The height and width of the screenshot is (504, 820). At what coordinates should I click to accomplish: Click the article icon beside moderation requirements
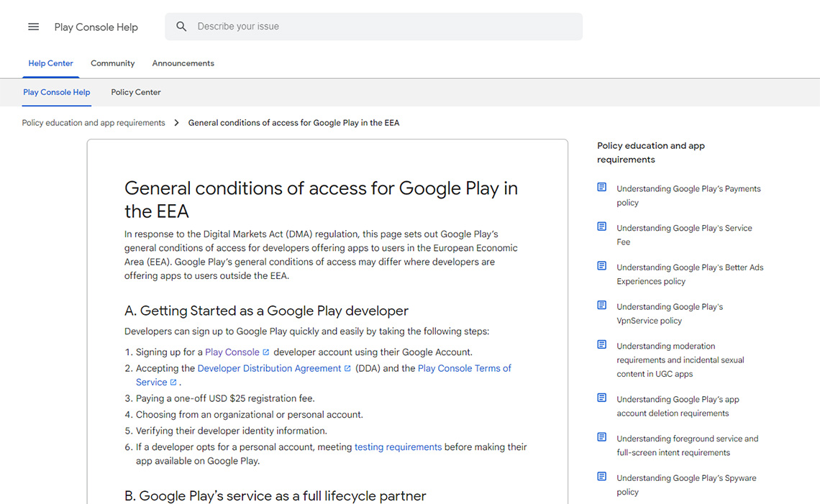point(602,344)
